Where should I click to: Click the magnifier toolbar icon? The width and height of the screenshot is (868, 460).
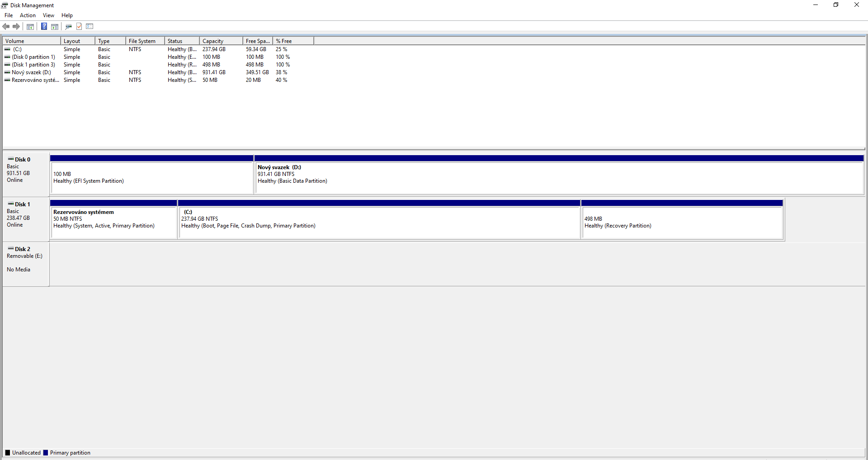pyautogui.click(x=68, y=26)
